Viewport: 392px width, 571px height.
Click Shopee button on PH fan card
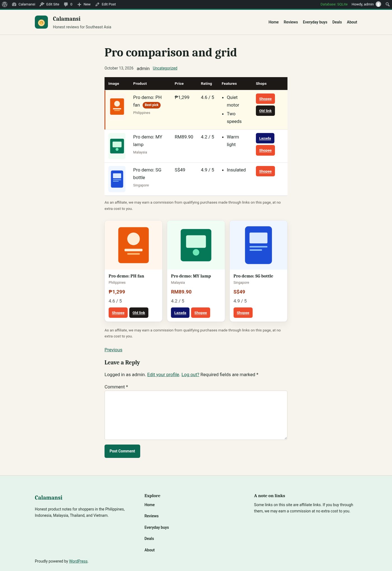pos(118,313)
